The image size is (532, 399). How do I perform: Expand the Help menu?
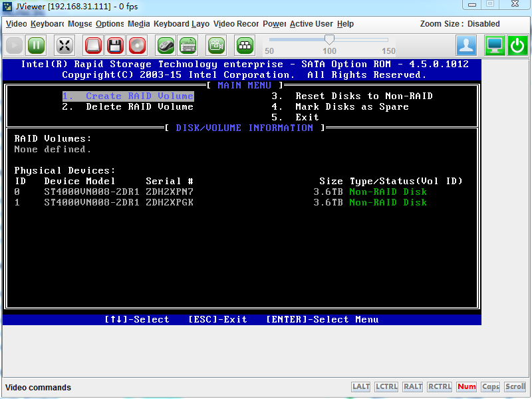click(x=345, y=24)
